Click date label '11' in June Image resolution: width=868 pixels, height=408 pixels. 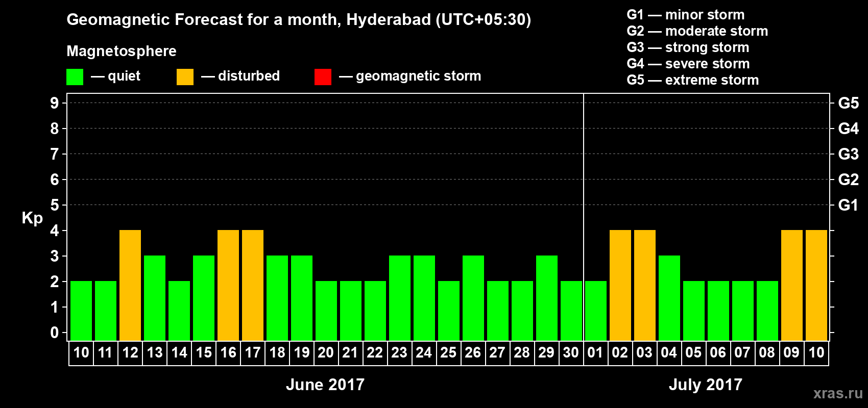pos(105,353)
